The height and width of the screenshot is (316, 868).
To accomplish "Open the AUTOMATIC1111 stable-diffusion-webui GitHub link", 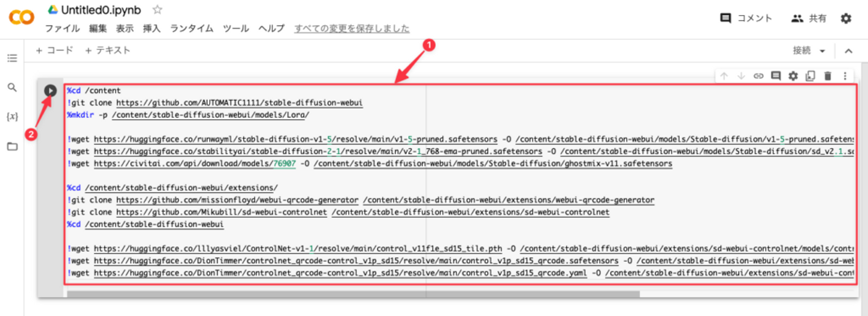I will tap(239, 103).
